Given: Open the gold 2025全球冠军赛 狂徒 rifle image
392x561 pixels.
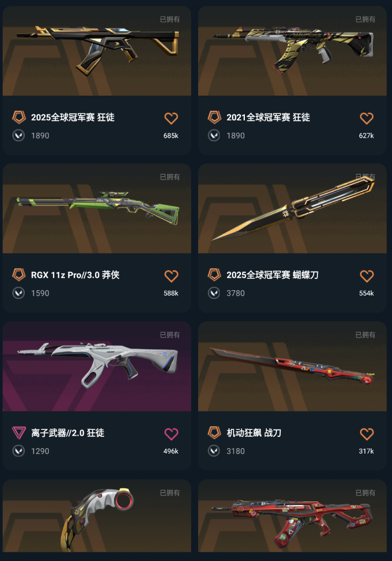Looking at the screenshot, I should 97,51.
